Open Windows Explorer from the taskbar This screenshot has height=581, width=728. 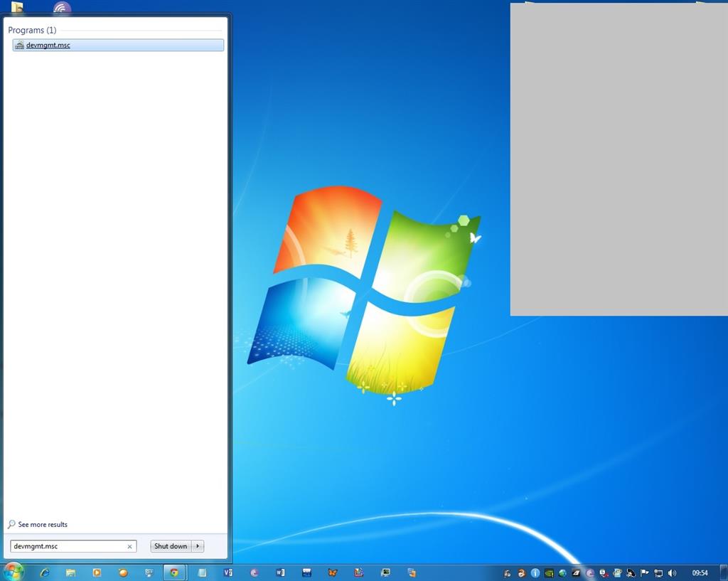70,572
